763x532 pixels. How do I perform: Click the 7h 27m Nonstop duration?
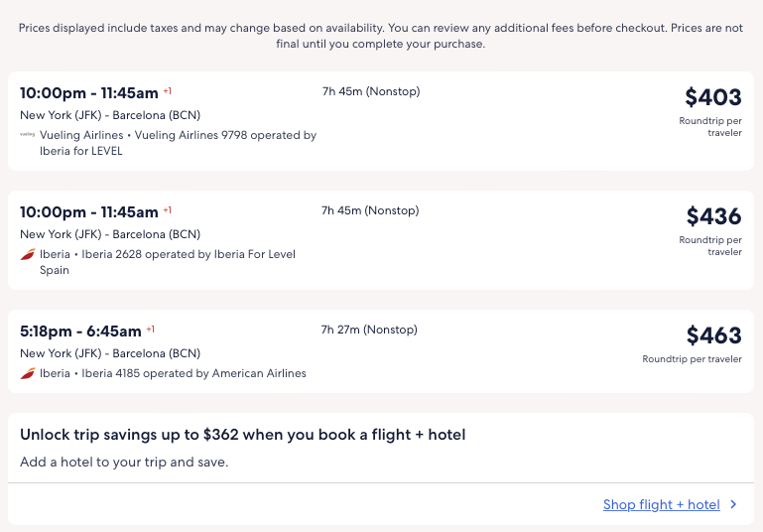[x=370, y=330]
